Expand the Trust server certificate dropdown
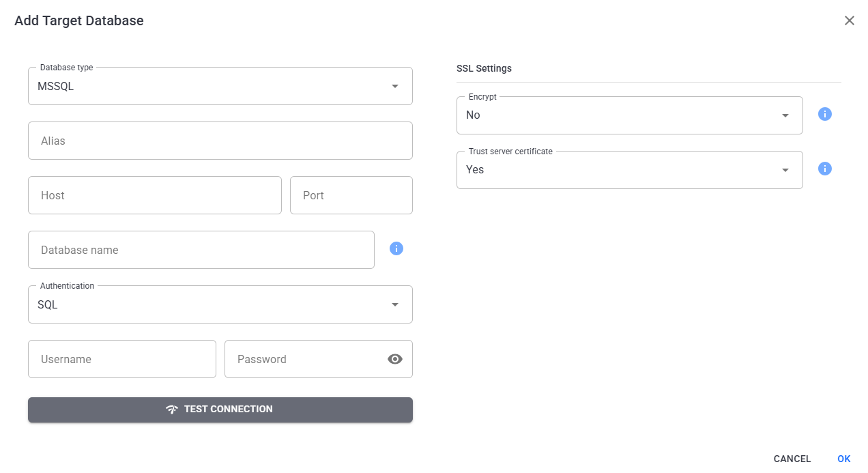 (x=630, y=170)
